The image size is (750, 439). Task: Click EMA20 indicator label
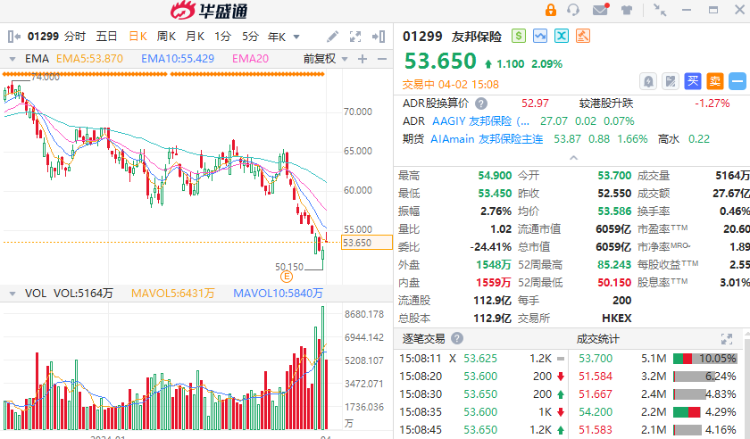250,59
